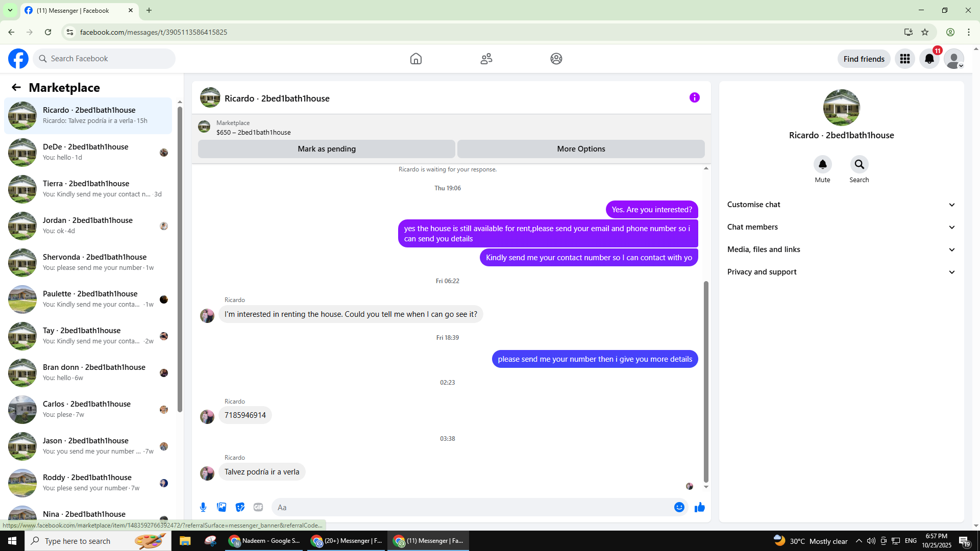Open the emoji picker in message box

point(679,507)
